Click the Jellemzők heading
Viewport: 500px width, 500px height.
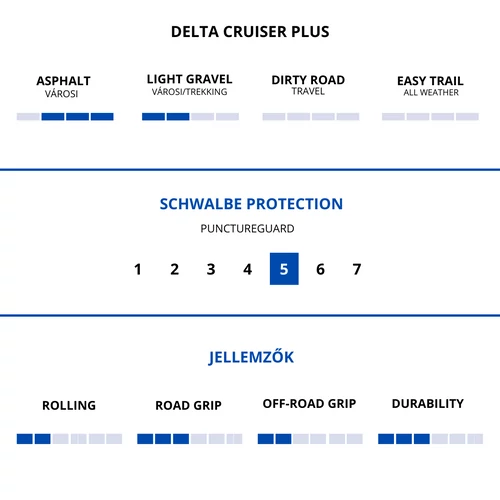(x=251, y=357)
